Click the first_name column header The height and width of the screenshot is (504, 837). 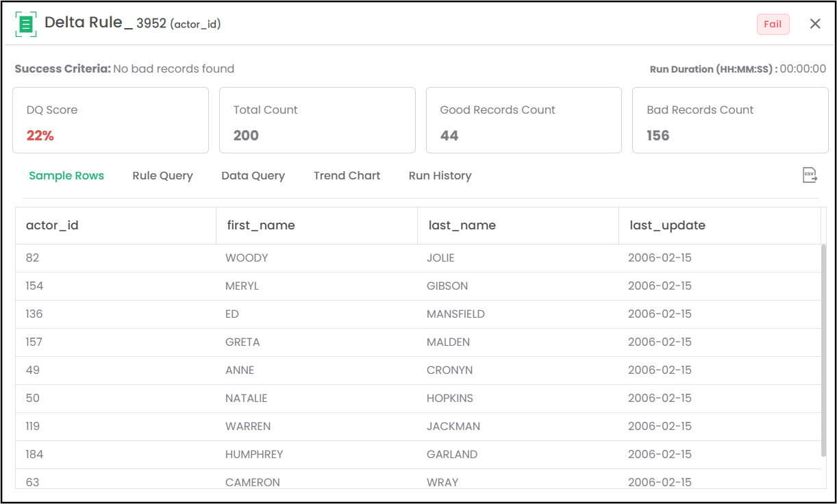click(316, 225)
